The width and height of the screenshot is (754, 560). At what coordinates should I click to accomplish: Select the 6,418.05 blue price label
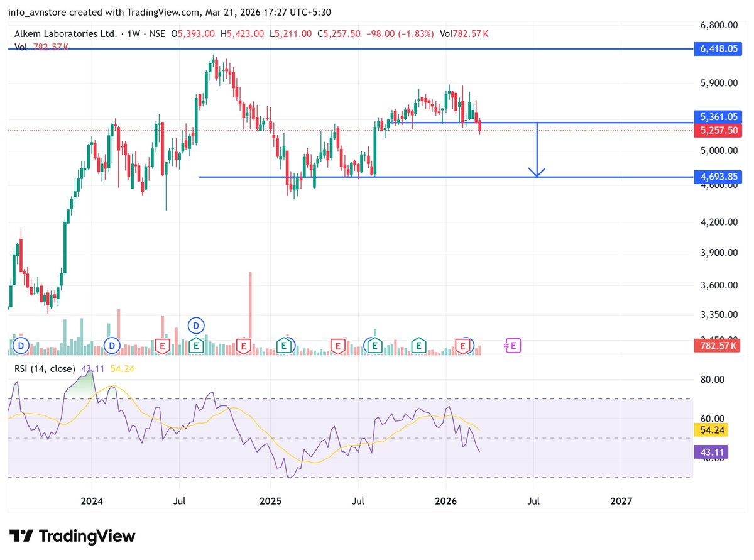pos(718,49)
